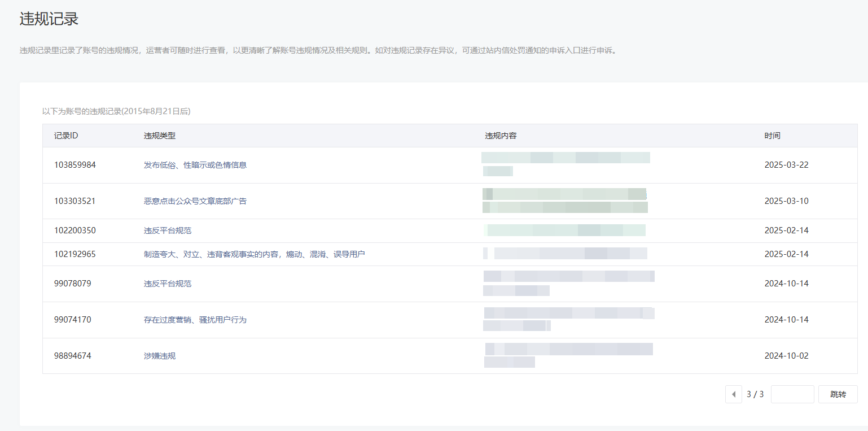Click blurred violation content of record 102192965
Image resolution: width=868 pixels, height=431 pixels.
coord(565,253)
